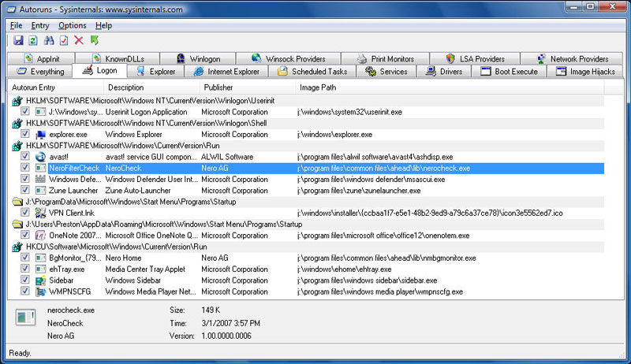Toggle the VPN Client.lnk checkbox
631x364 pixels.
click(26, 213)
